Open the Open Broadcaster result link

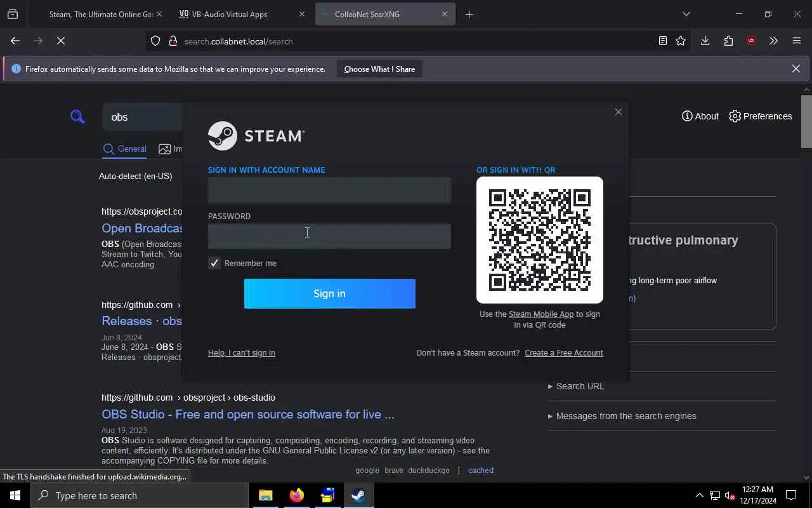pos(143,228)
